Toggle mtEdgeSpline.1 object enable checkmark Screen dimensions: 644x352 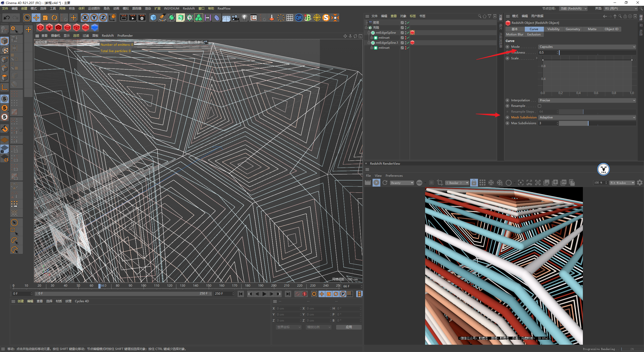[x=408, y=43]
